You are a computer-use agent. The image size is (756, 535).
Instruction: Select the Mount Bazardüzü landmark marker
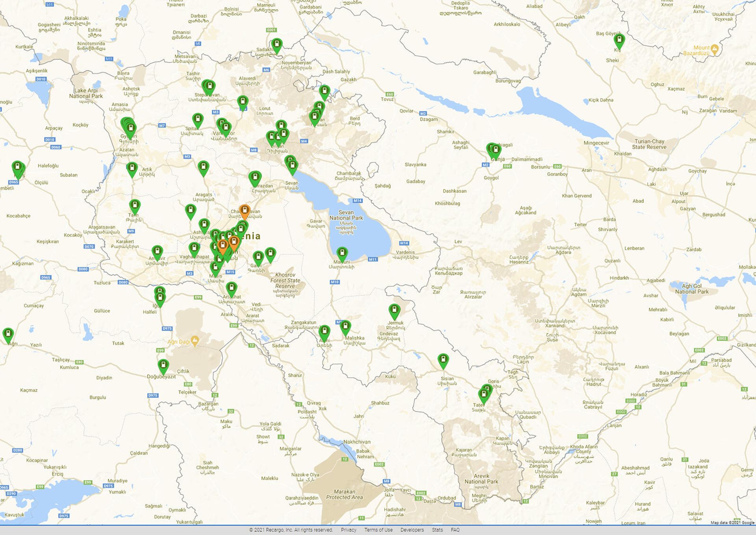pyautogui.click(x=715, y=49)
